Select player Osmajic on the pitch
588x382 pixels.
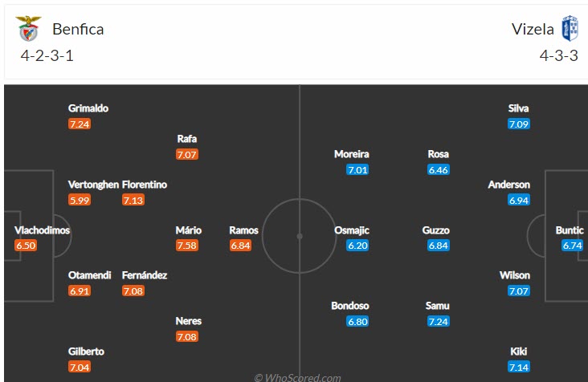[353, 230]
